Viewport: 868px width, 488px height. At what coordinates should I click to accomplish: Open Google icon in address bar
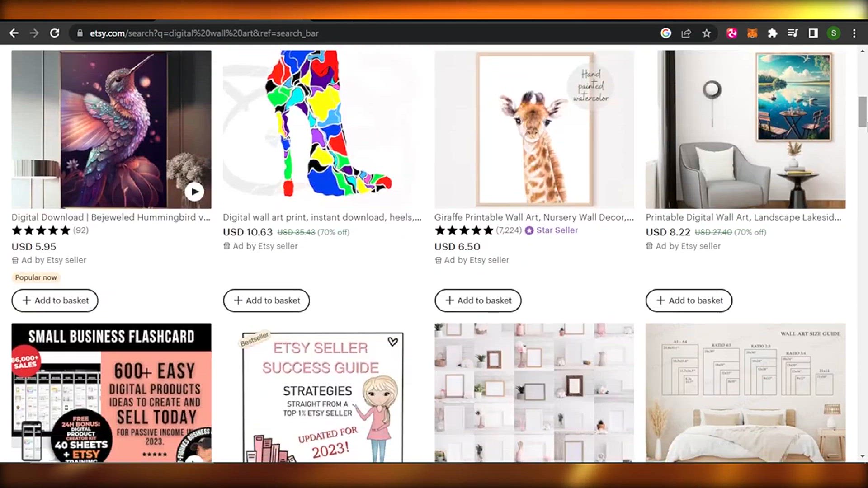[665, 33]
